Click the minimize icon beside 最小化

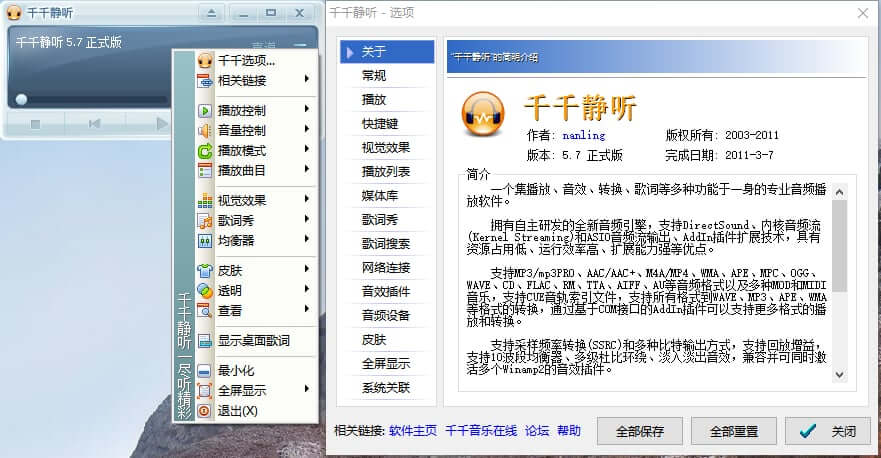tap(205, 371)
